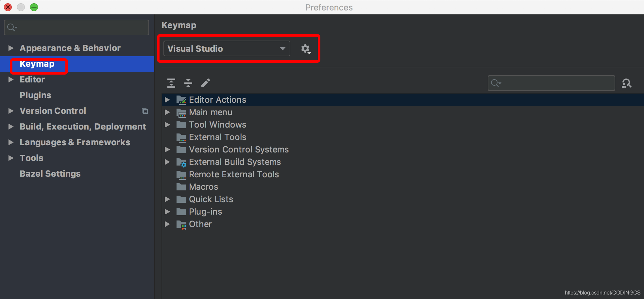Select Keymap in the settings sidebar
This screenshot has height=299, width=644.
(x=77, y=64)
